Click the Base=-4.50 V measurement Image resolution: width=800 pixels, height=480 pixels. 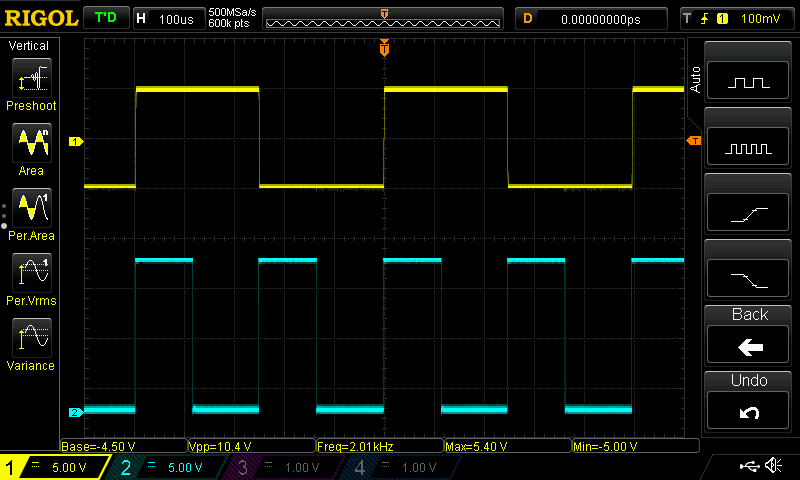[123, 446]
